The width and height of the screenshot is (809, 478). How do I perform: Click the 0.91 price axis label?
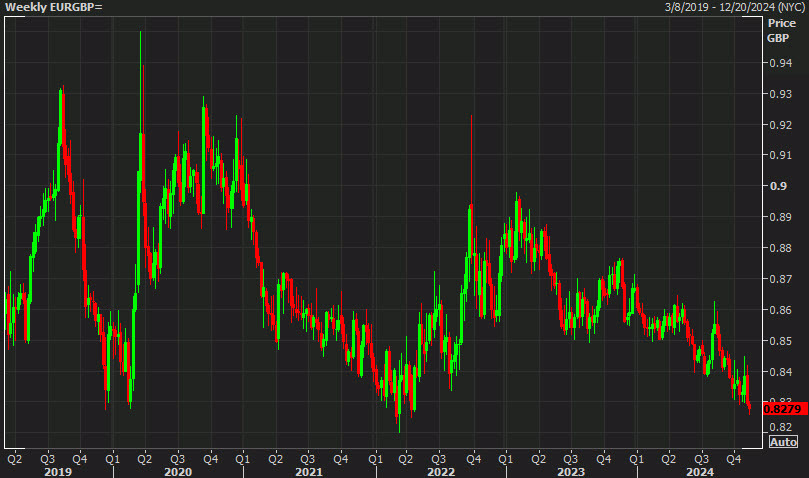point(781,155)
